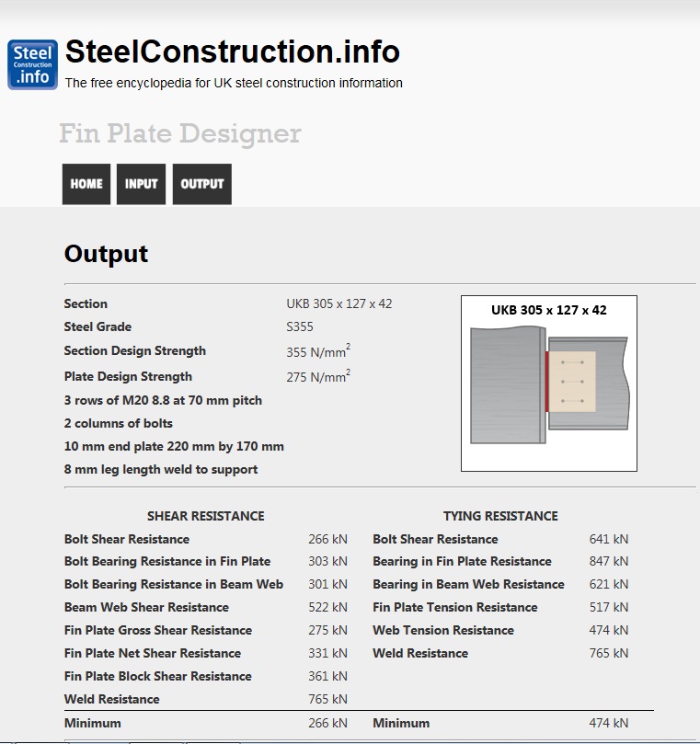Click the Fin Plate Designer heading
Image resolution: width=700 pixels, height=744 pixels.
point(180,134)
